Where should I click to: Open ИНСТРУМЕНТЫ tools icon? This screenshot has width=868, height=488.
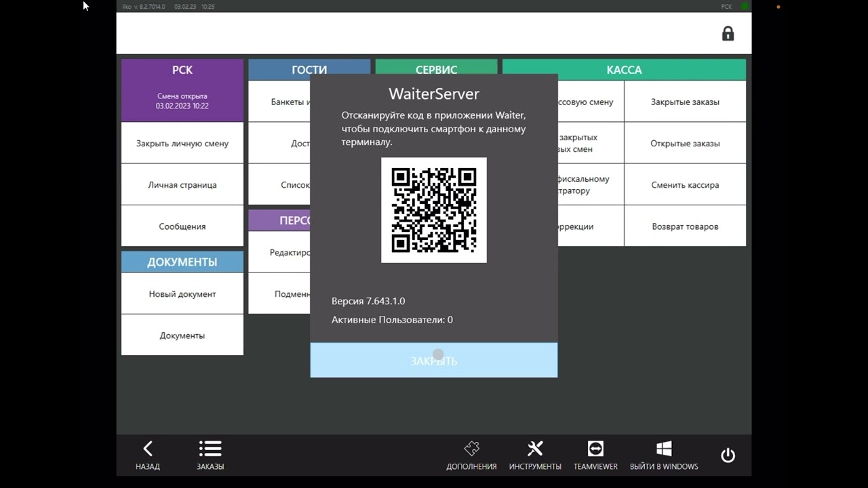(535, 455)
